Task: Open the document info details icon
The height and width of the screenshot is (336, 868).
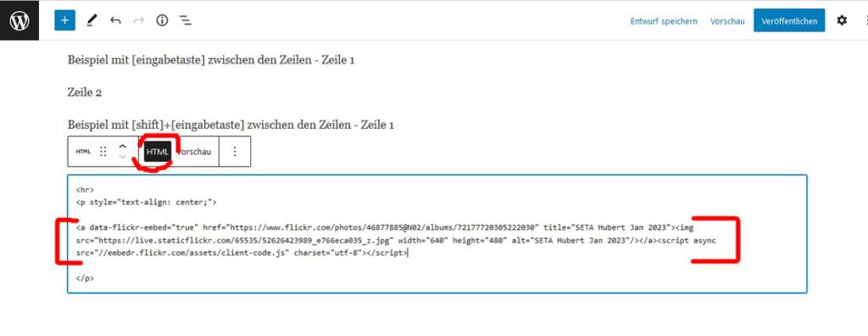Action: click(162, 20)
